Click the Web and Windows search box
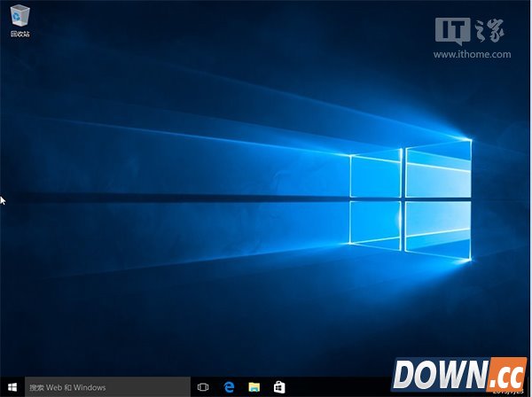Screen dimensions: 532x397 point(107,387)
